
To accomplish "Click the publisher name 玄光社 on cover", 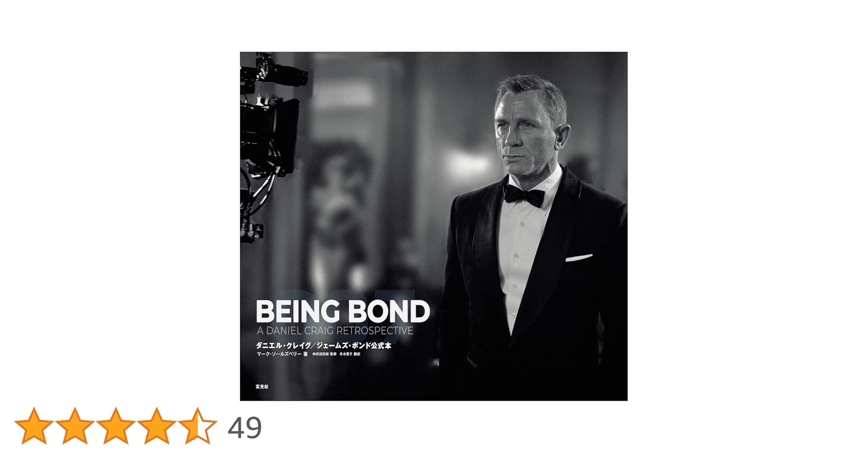I will [262, 386].
